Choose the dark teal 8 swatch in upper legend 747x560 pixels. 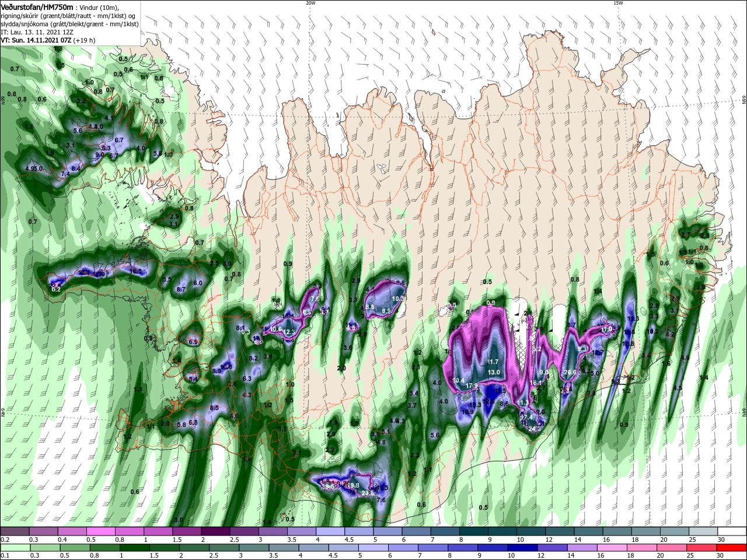(474, 531)
